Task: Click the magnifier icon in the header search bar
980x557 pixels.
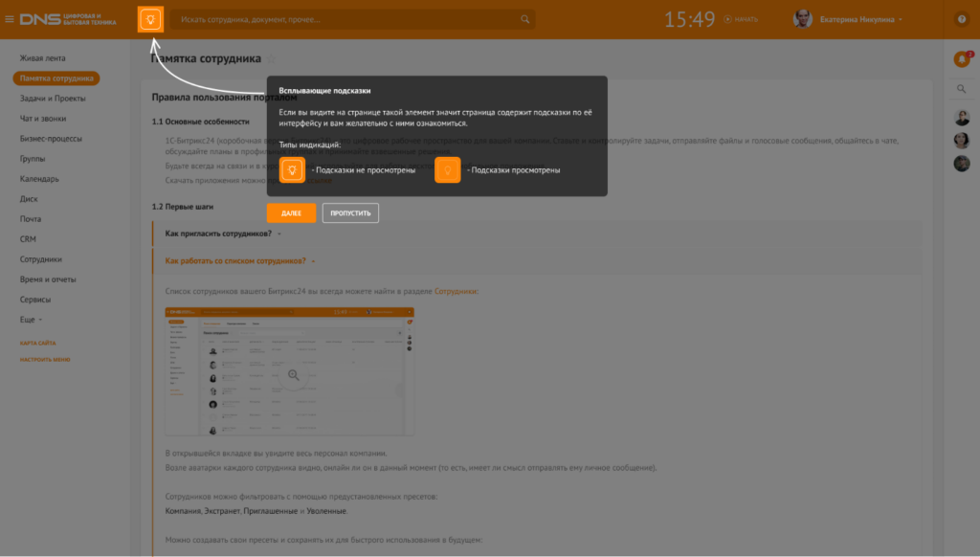Action: 525,19
